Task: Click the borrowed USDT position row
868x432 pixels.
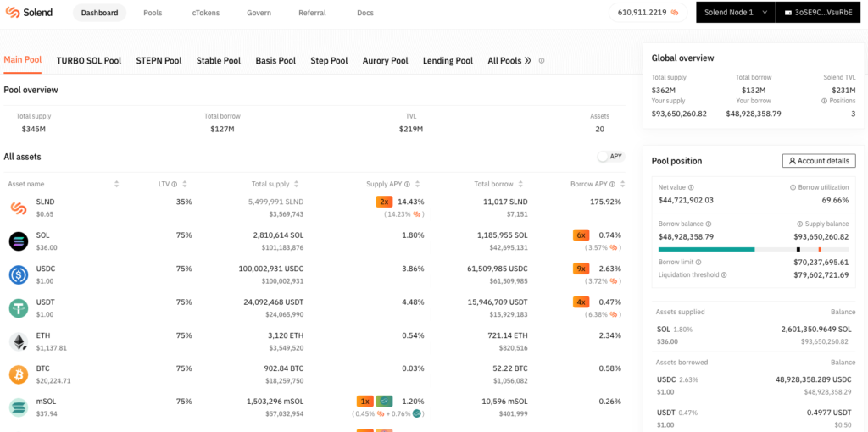Action: tap(753, 418)
